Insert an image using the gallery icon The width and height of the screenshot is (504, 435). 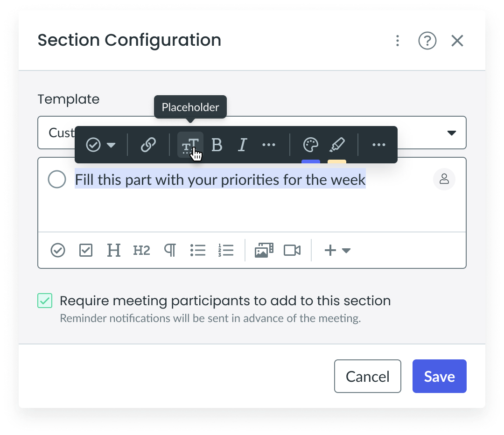[x=264, y=250]
